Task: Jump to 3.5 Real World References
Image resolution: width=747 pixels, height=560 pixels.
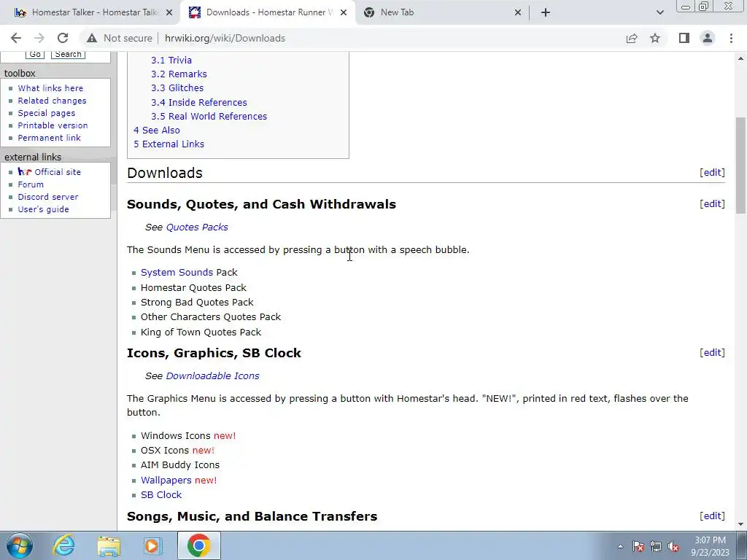Action: pyautogui.click(x=209, y=116)
